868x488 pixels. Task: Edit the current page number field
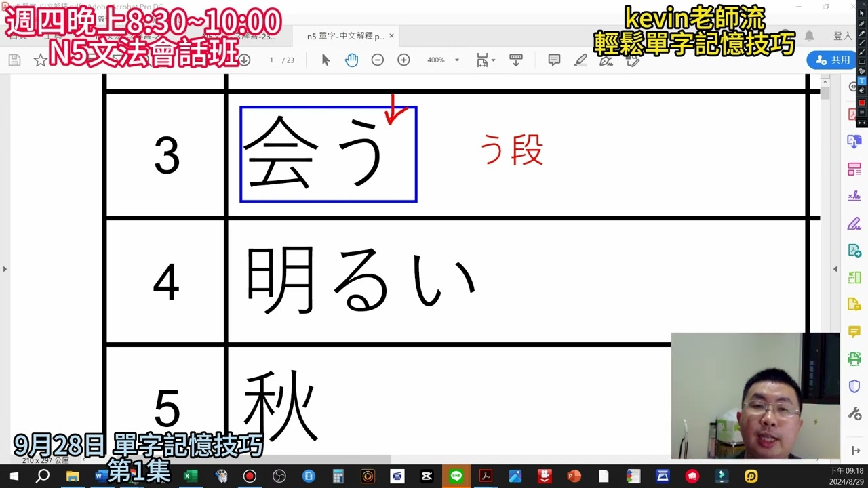(271, 60)
